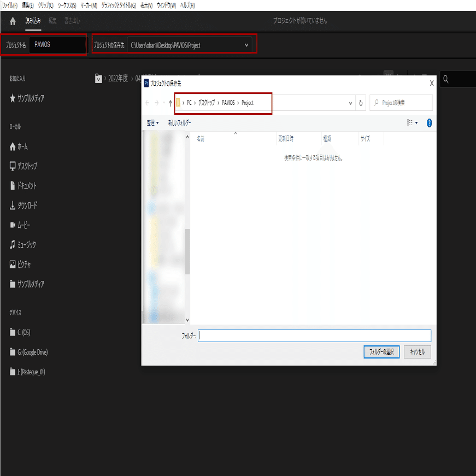Open J: (Pasteque_01) device
Image resolution: width=476 pixels, height=476 pixels.
click(27, 372)
